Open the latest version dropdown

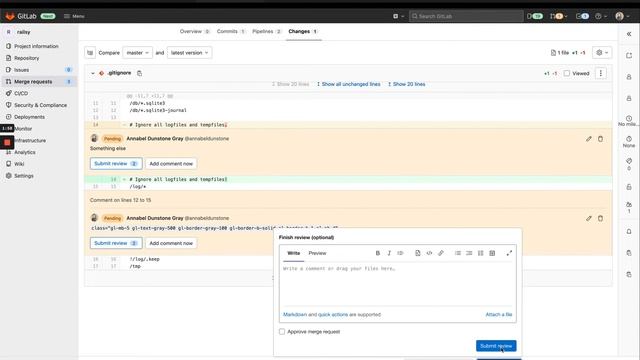pos(189,53)
